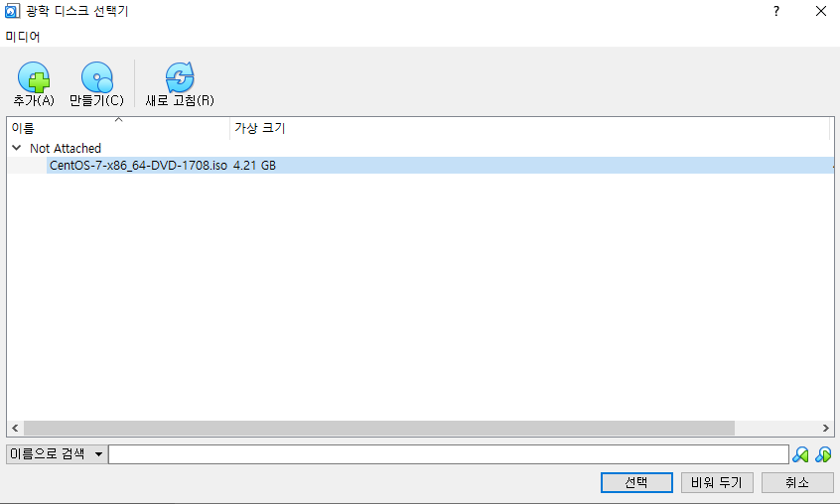Click the horizontal scrollbar right arrow
Viewport: 840px width, 504px height.
[x=825, y=428]
